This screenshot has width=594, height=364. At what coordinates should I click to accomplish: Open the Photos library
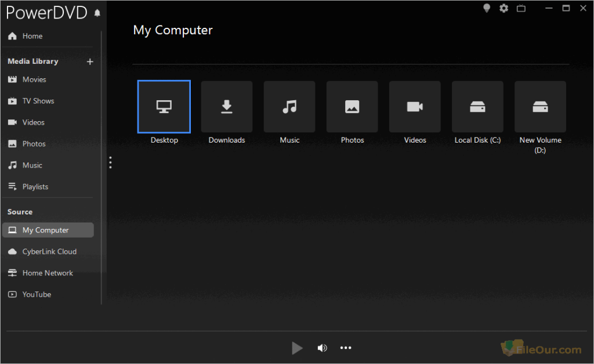click(x=34, y=144)
